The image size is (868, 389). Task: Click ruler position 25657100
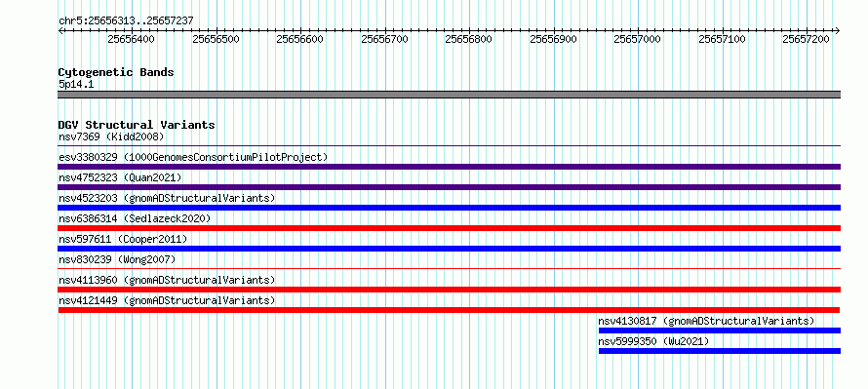[723, 39]
